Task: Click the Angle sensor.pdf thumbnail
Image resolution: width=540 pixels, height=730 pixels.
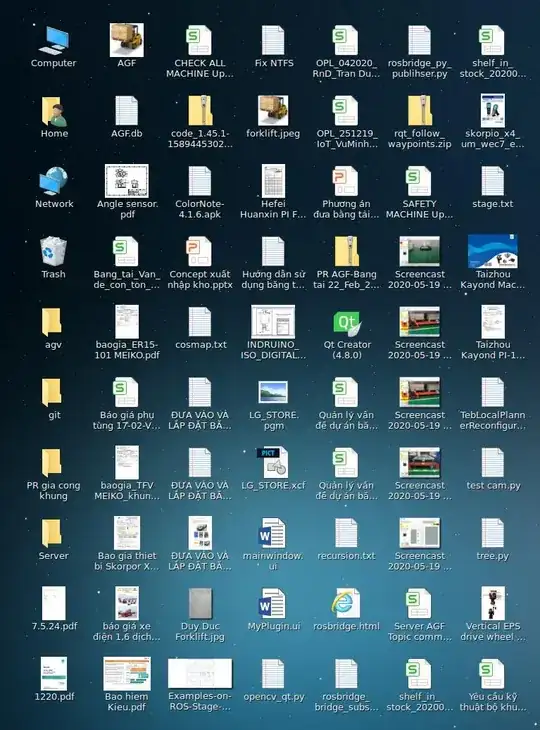Action: (127, 181)
